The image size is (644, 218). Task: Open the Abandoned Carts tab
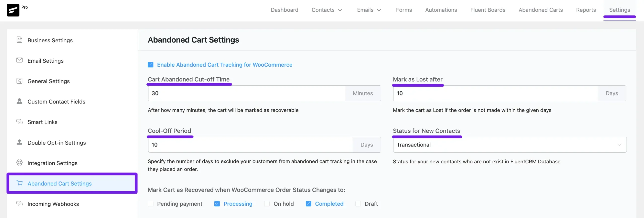coord(541,10)
